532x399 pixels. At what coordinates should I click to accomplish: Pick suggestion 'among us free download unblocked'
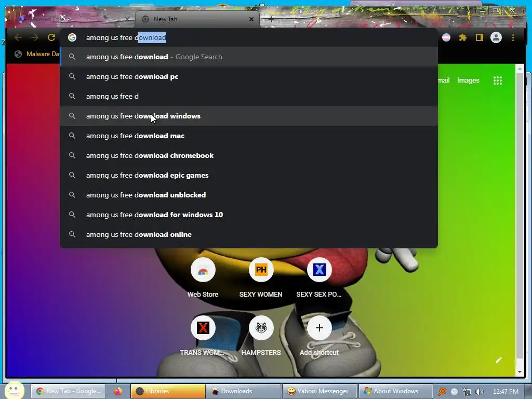[249, 195]
